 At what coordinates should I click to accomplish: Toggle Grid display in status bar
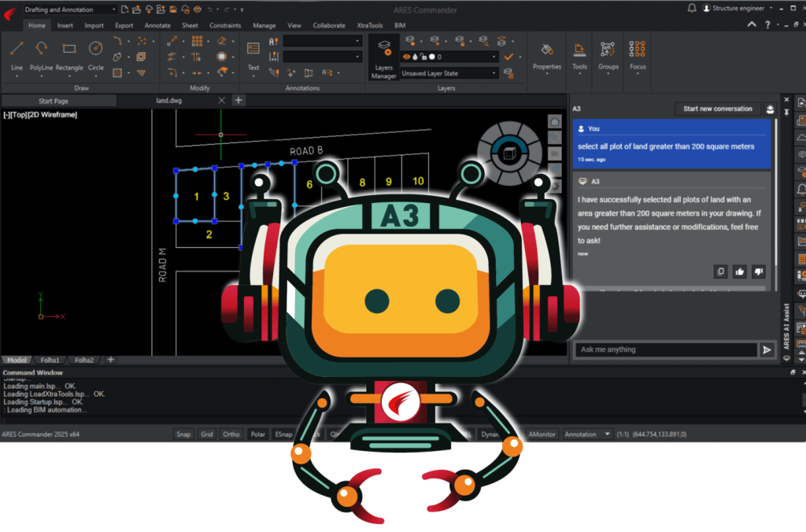[x=207, y=434]
